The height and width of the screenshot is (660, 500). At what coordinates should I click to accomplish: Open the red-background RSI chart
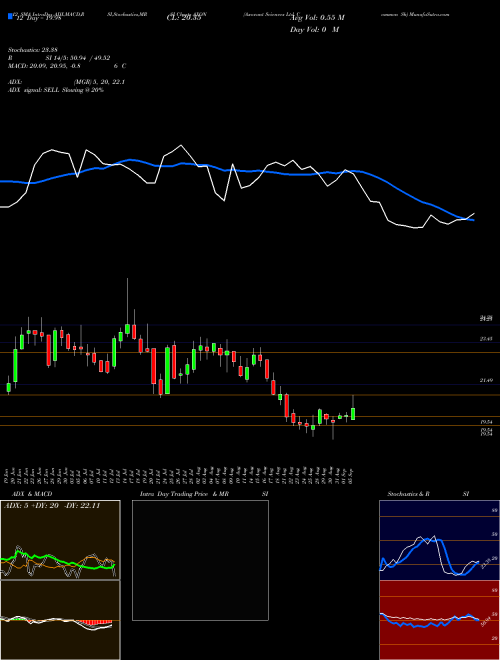coord(439,620)
